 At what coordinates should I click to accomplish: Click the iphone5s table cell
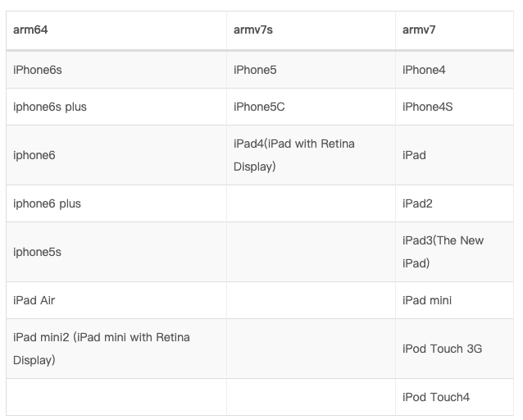pyautogui.click(x=116, y=252)
